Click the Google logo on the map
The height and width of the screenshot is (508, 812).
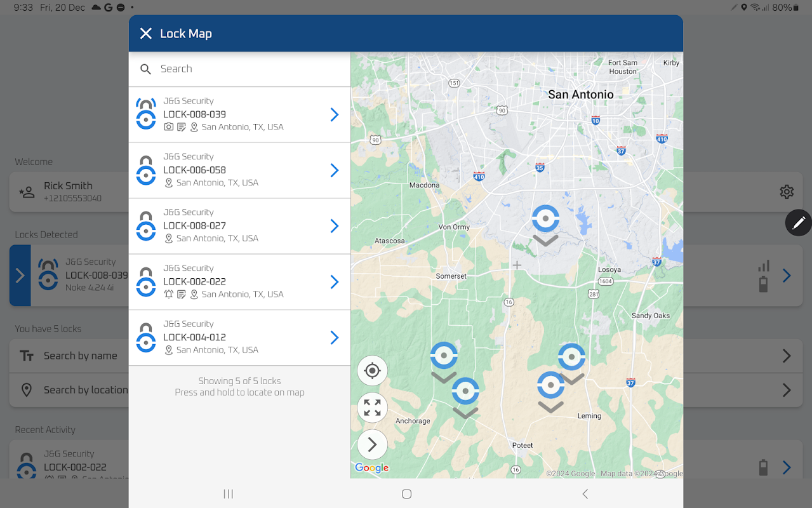pyautogui.click(x=372, y=468)
